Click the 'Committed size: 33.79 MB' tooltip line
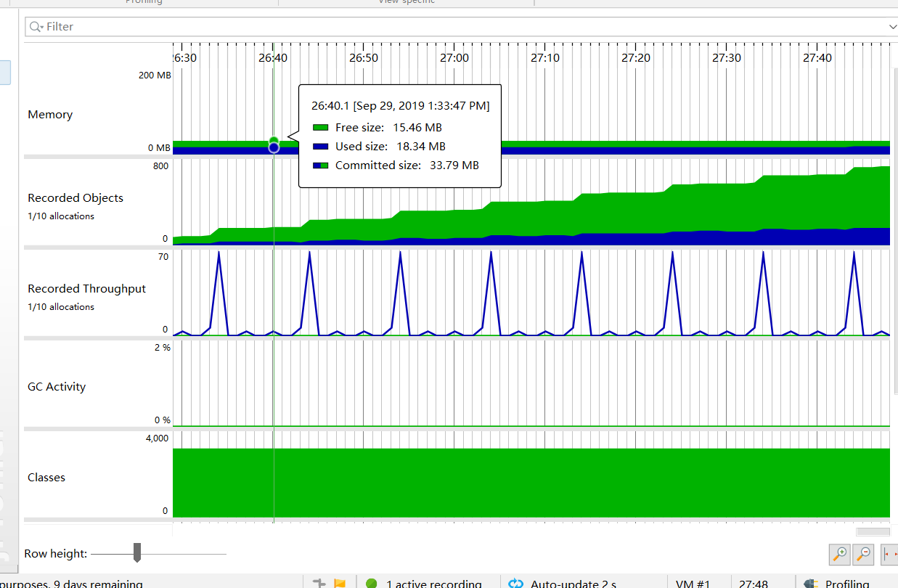The height and width of the screenshot is (588, 898). coord(407,166)
